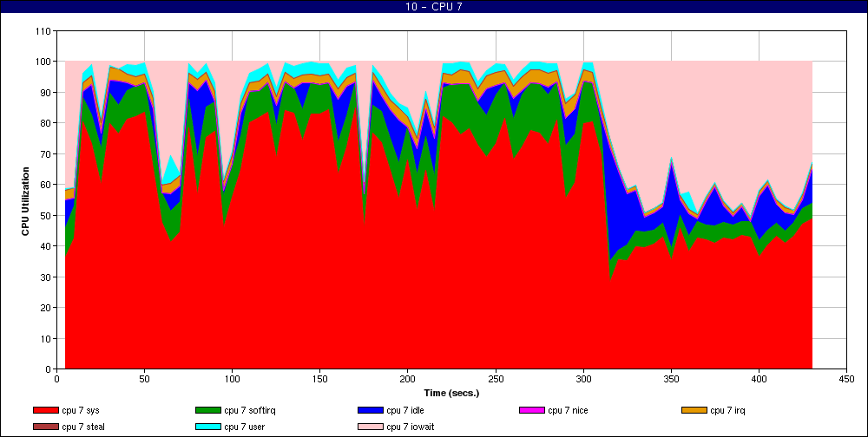The height and width of the screenshot is (437, 868).
Task: Click the y-axis value 10
Action: (x=47, y=338)
